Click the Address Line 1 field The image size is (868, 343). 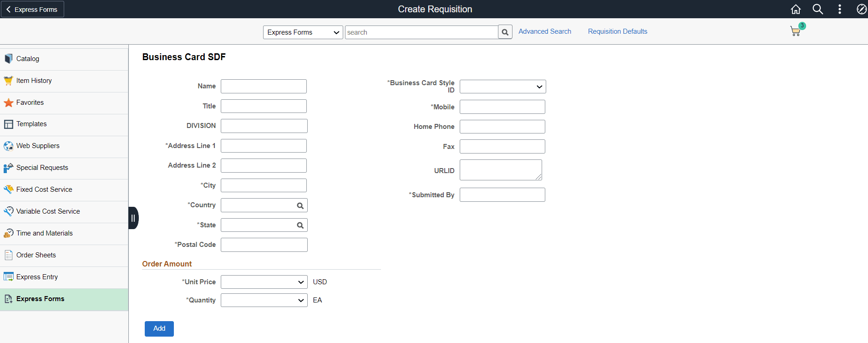coord(264,146)
